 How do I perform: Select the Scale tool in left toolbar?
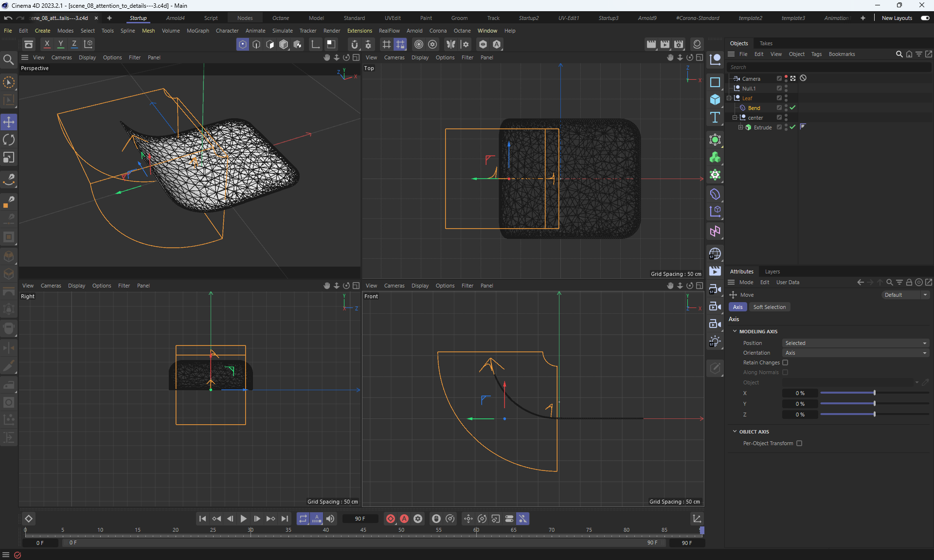tap(9, 158)
